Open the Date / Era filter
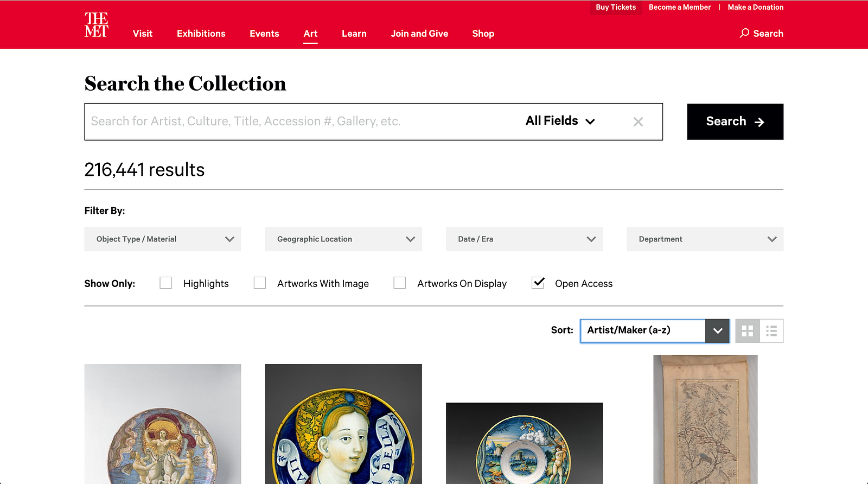This screenshot has height=484, width=868. [524, 239]
